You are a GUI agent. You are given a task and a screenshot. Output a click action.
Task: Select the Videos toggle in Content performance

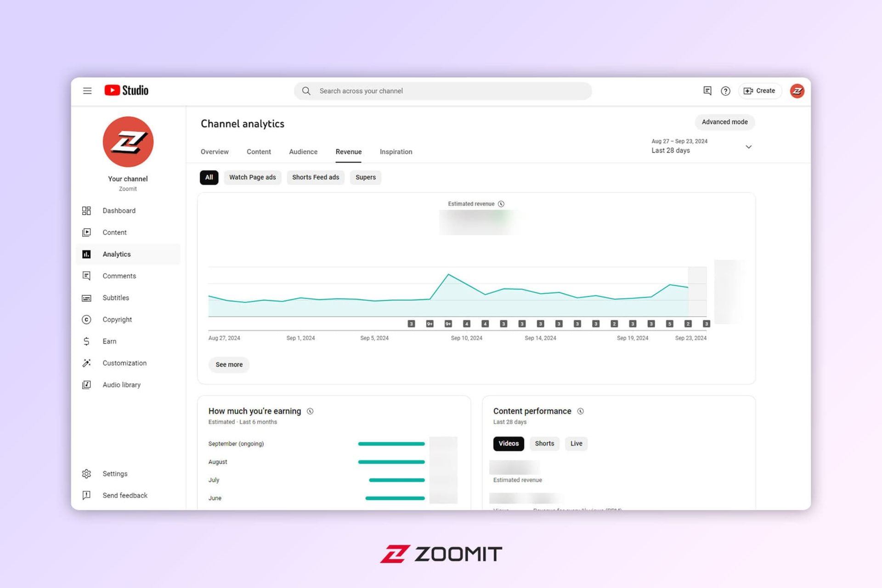point(509,443)
